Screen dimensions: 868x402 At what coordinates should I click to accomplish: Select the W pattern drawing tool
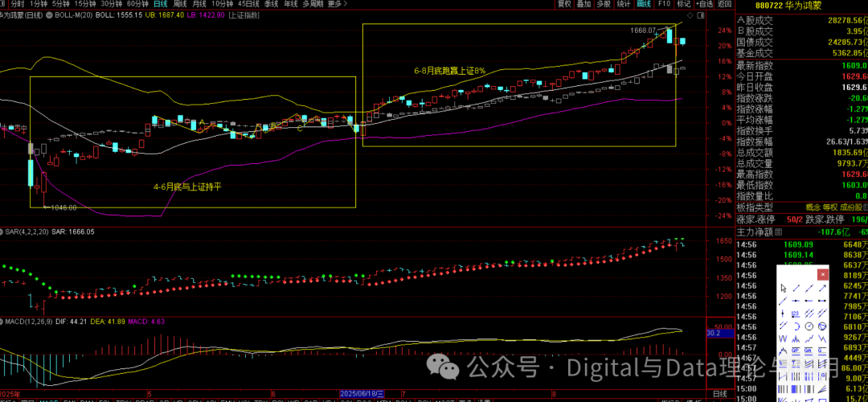coord(783,338)
